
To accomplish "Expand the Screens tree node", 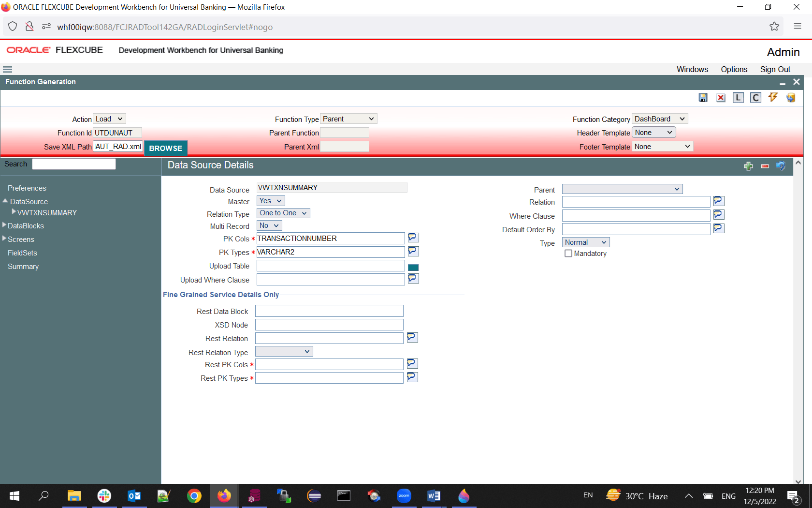I will tap(4, 239).
